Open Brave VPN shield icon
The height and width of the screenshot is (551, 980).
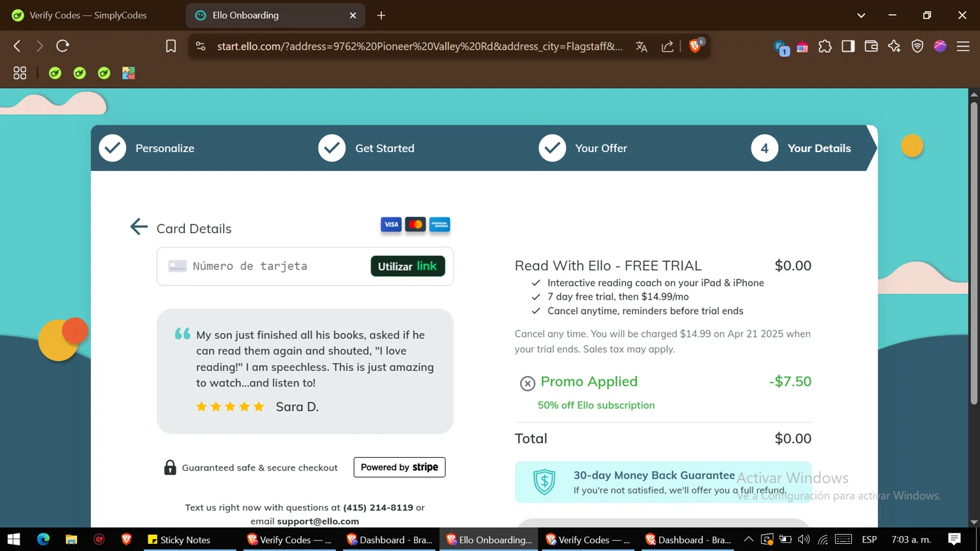917,46
